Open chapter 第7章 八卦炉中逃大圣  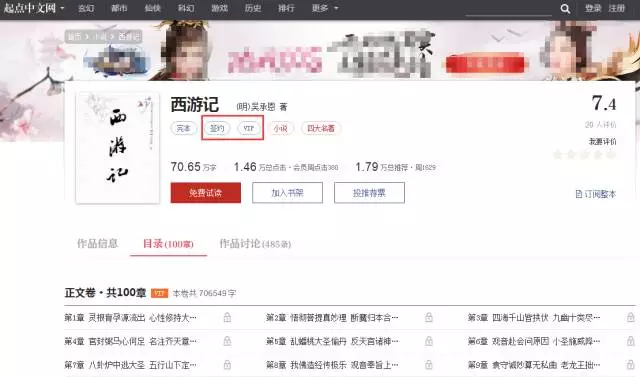[x=130, y=365]
